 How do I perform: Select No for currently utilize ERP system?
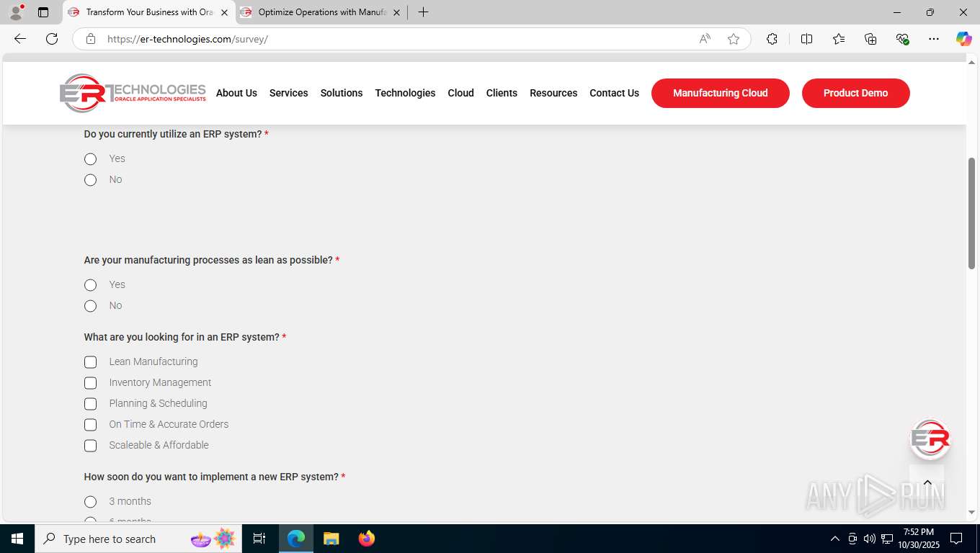90,180
